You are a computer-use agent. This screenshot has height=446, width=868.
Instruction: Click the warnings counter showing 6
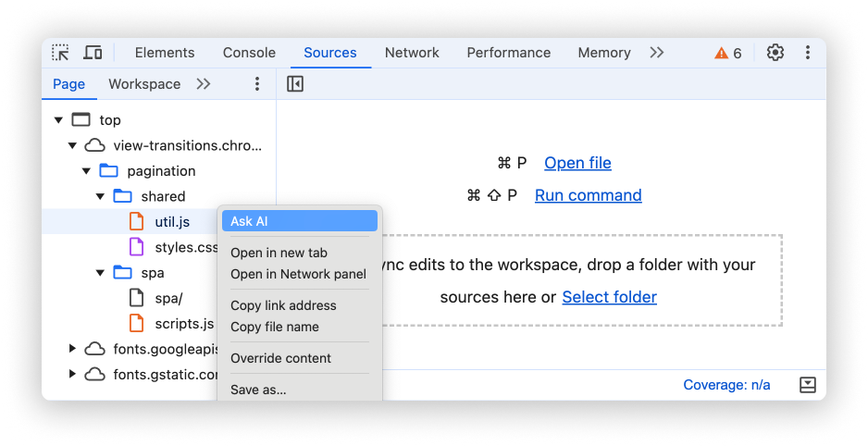(728, 54)
